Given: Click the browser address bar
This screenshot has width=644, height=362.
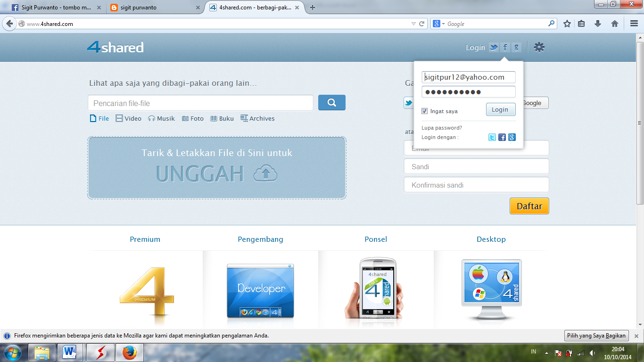Looking at the screenshot, I should point(217,24).
